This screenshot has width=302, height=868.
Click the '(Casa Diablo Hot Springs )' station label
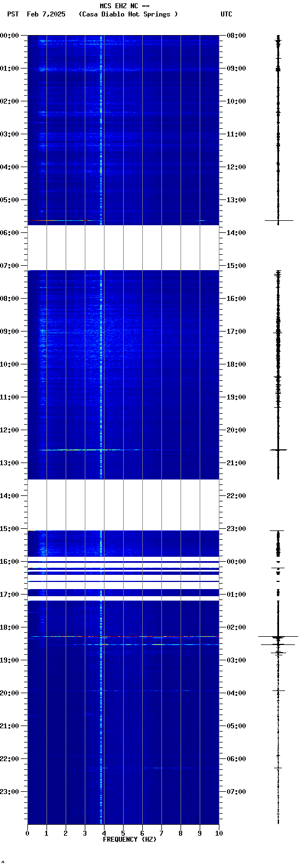pos(129,14)
